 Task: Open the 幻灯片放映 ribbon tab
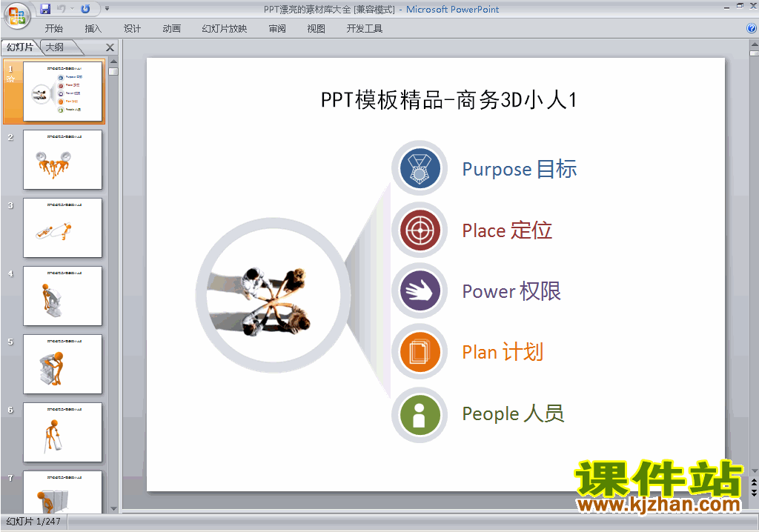[x=224, y=29]
